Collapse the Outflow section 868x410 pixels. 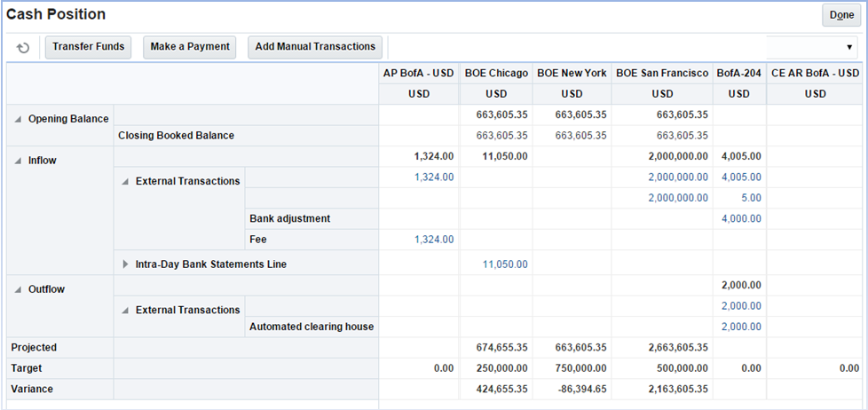tap(18, 289)
